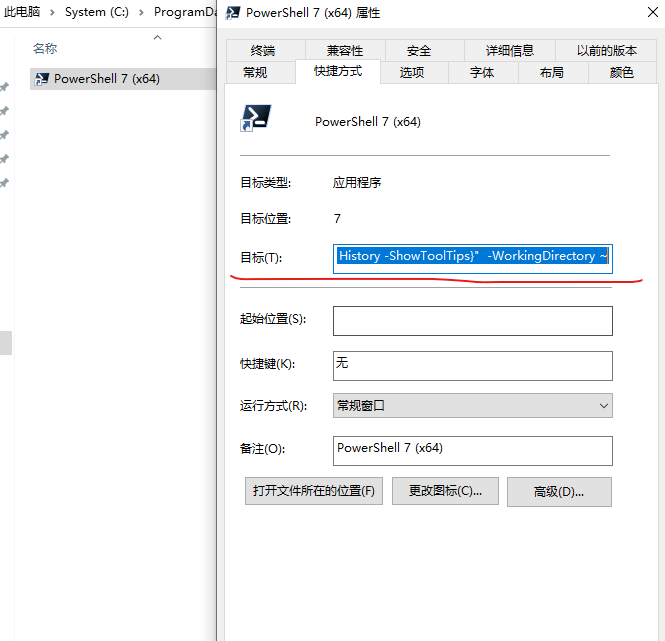Open the 终端 tab
This screenshot has width=665, height=641.
coord(265,51)
